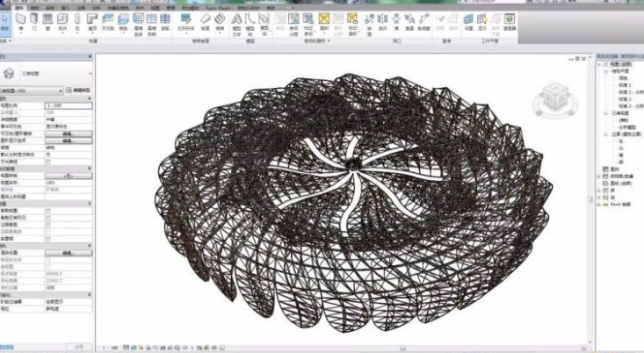644x353 pixels.
Task: Switch to the 体量和场地 ribbon tab
Action: coord(118,8)
